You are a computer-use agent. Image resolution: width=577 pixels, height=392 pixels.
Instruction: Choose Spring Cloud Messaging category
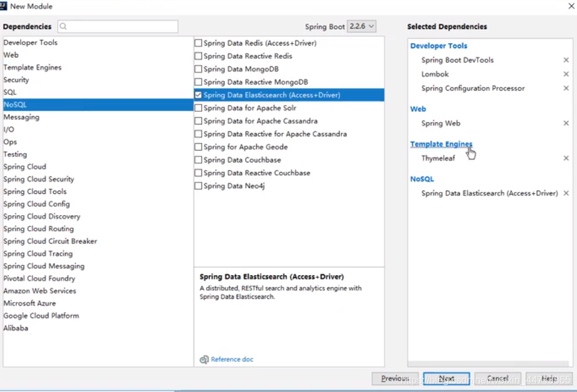[x=98, y=266]
